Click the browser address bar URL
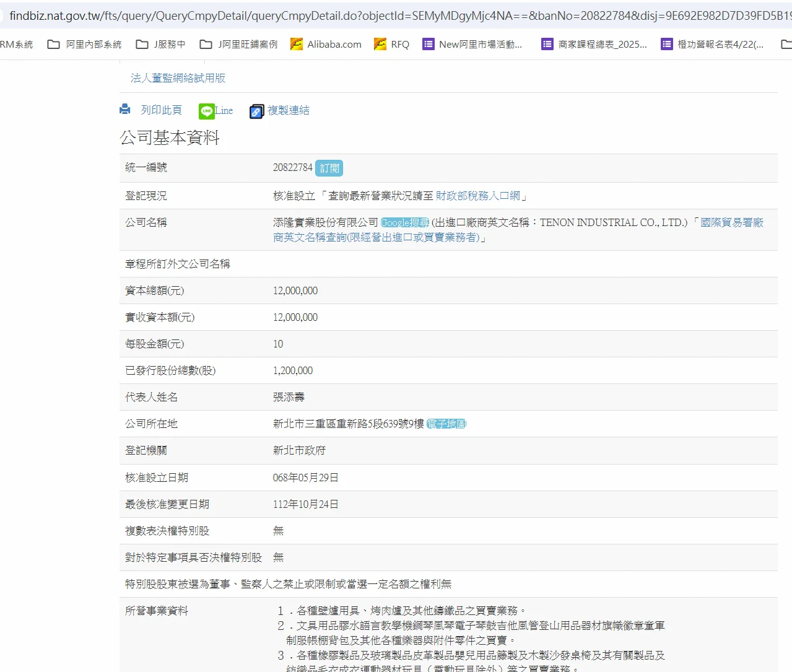 tap(396, 15)
